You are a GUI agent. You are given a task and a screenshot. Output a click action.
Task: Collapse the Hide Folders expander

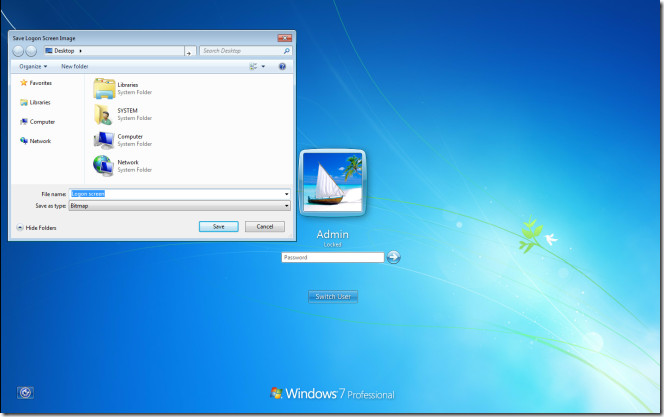[36, 228]
